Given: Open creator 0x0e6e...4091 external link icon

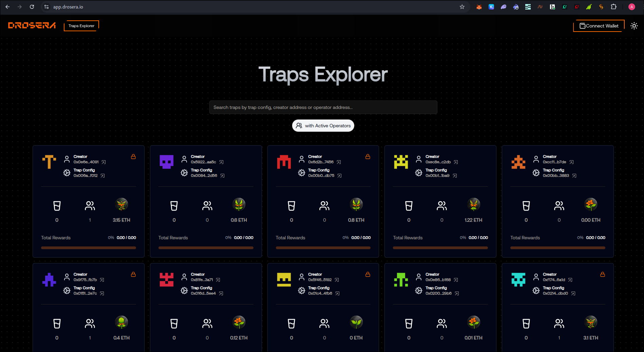Looking at the screenshot, I should tap(104, 162).
